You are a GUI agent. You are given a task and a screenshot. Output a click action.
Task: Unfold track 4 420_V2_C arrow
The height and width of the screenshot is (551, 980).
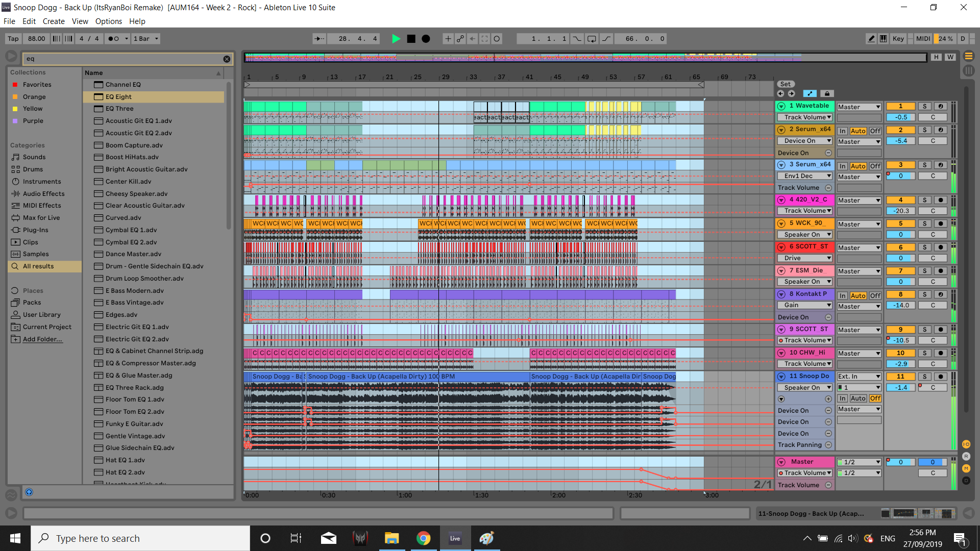tap(781, 200)
